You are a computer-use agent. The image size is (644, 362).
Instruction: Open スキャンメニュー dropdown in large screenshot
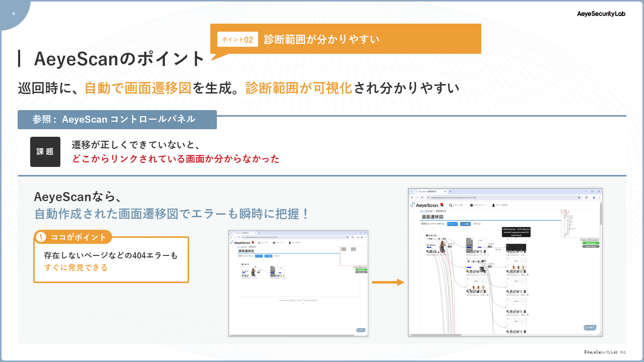pyautogui.click(x=478, y=205)
